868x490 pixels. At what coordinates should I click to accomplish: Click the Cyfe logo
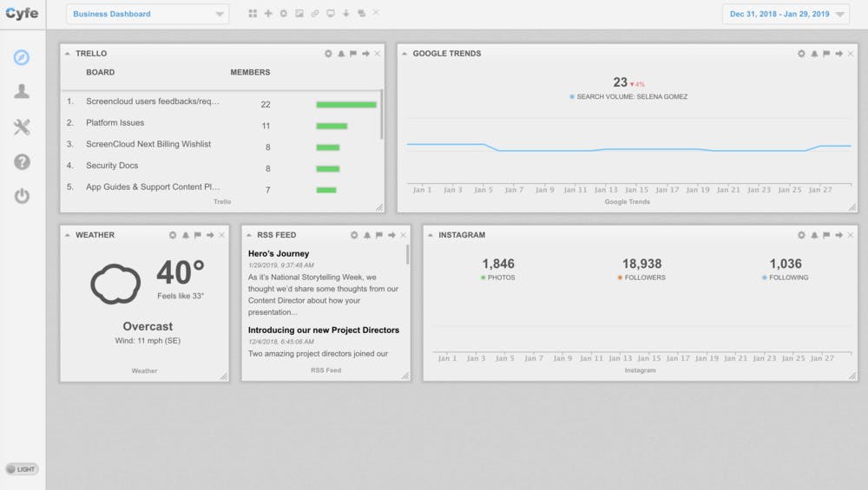point(23,13)
